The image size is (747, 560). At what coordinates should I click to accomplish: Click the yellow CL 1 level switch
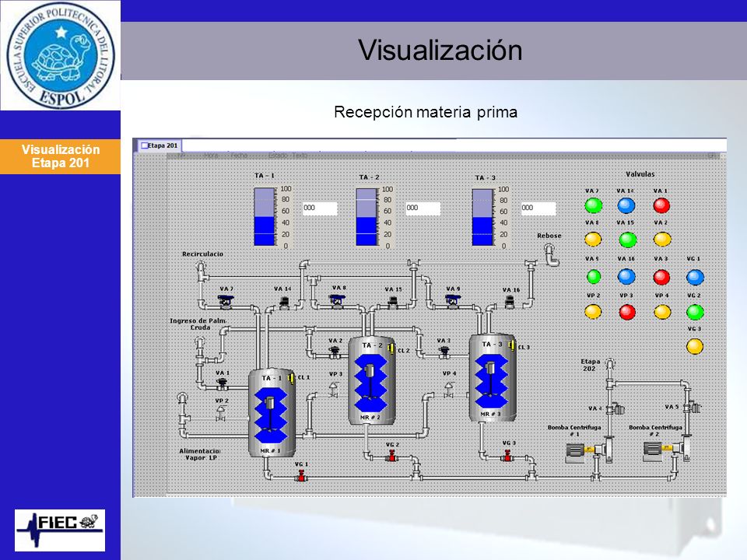[x=290, y=378]
